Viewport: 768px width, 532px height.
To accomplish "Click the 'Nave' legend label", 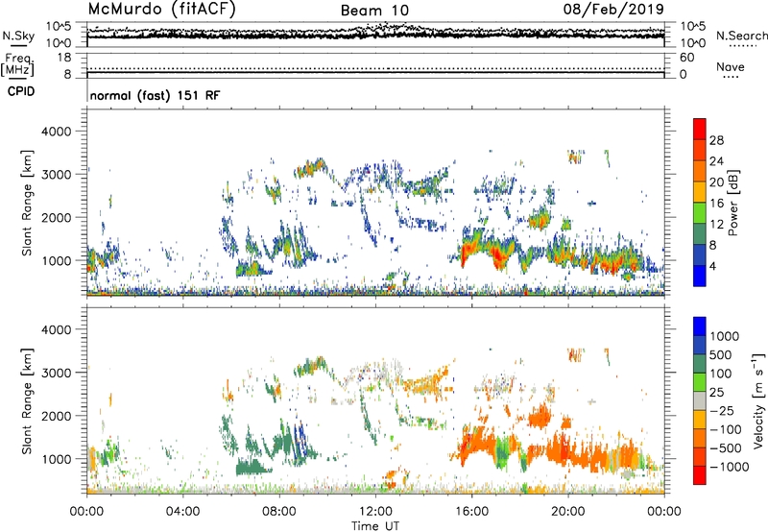I will point(730,66).
